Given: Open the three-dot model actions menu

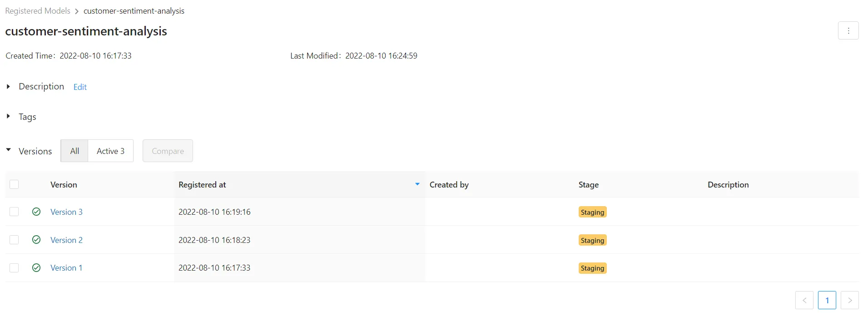Looking at the screenshot, I should (848, 31).
